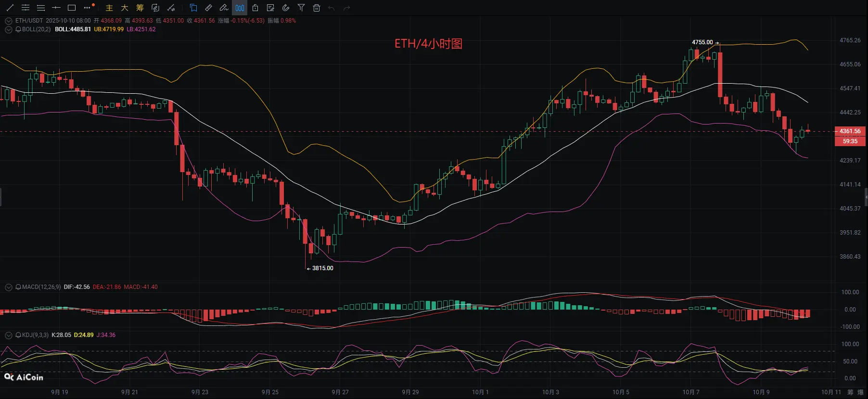The image size is (868, 399).
Task: Select the horizontal line tool
Action: click(x=56, y=8)
